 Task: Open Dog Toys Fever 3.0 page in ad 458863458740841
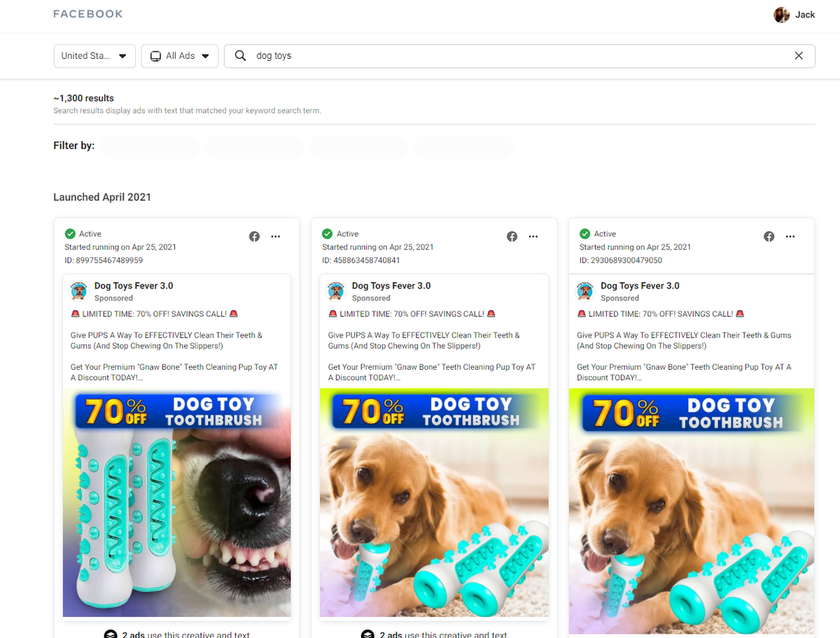pyautogui.click(x=391, y=286)
